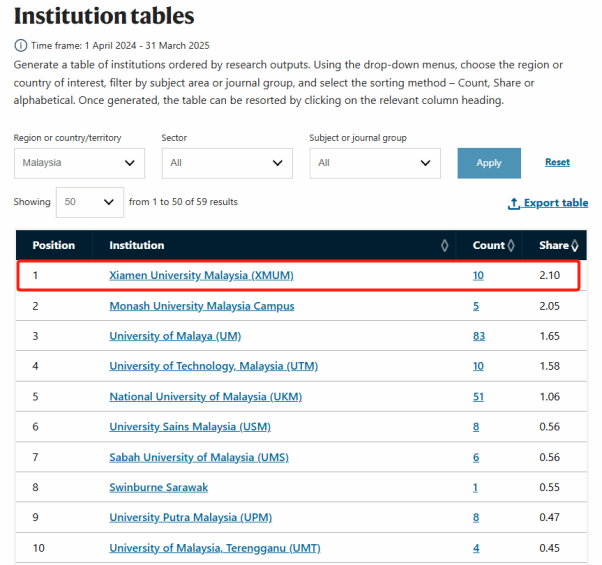Expand the Sector dropdown
This screenshot has width=602, height=565.
227,163
